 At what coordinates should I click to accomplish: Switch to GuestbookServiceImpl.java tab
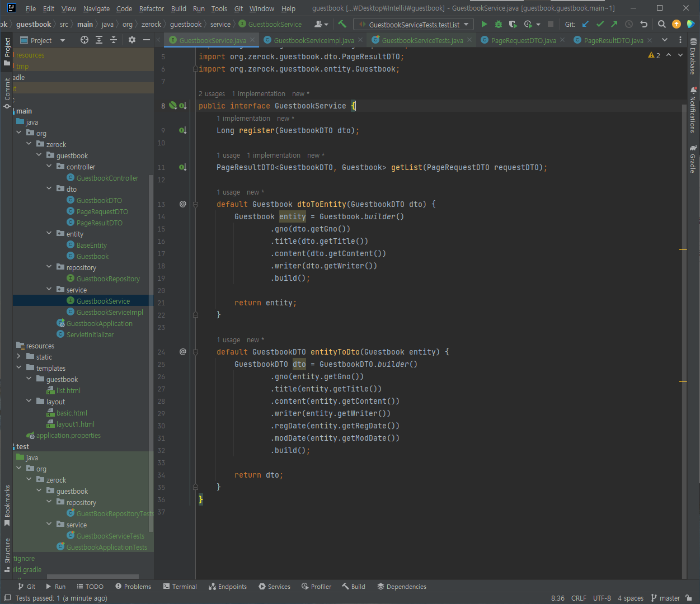(313, 40)
